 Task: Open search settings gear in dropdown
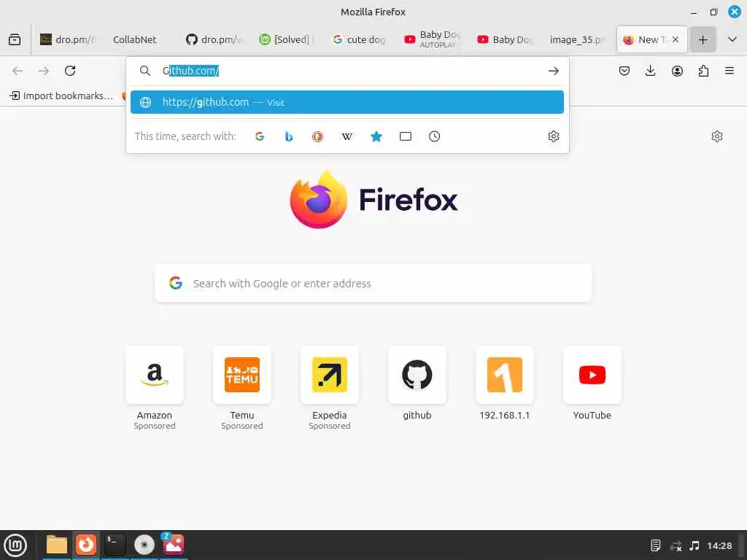[554, 136]
